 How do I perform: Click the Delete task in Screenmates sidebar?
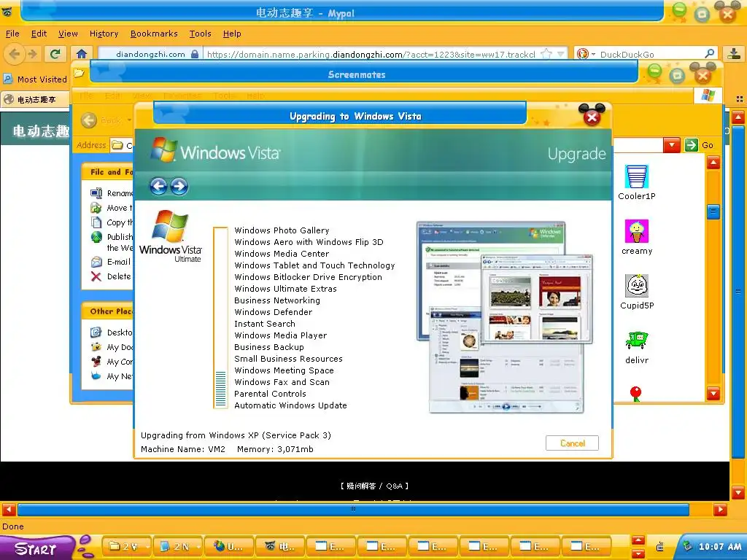coord(111,276)
